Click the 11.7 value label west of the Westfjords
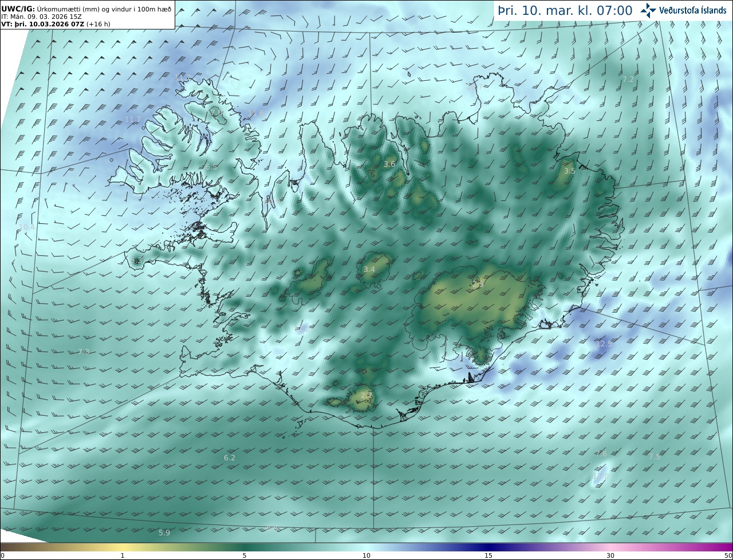This screenshot has width=733, height=560. tap(132, 119)
